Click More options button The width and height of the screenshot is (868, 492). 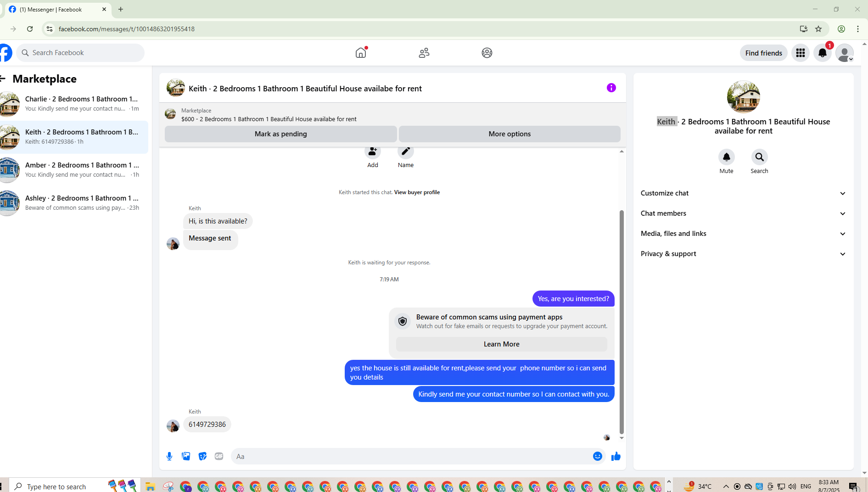click(510, 134)
